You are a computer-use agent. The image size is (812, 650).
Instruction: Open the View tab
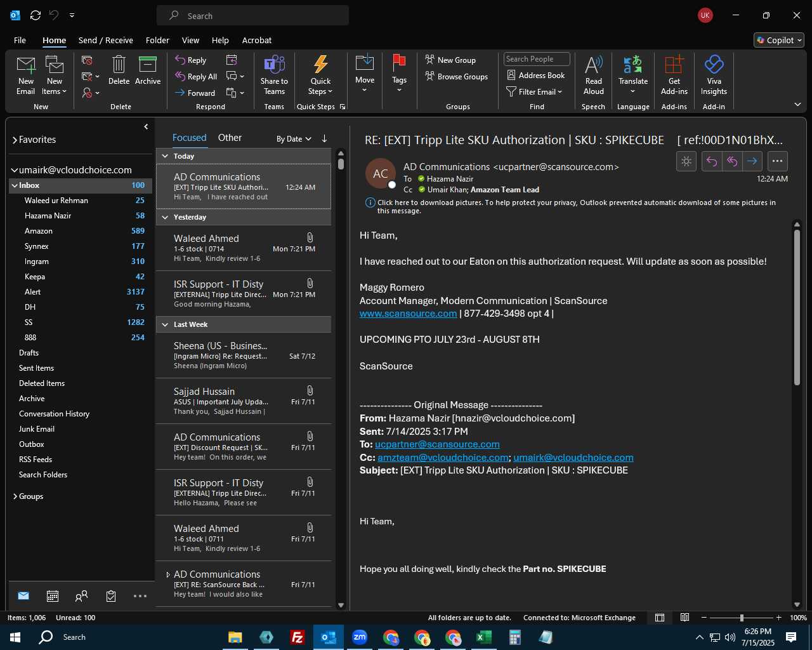coord(190,40)
